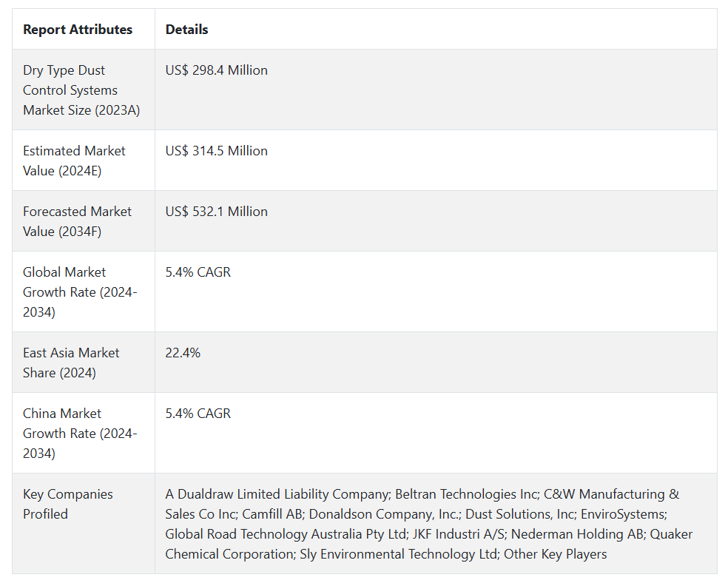Click the Global Market Growth Rate's 5.4% CAGR value
Viewport: 728px width, 583px height.
(x=198, y=272)
